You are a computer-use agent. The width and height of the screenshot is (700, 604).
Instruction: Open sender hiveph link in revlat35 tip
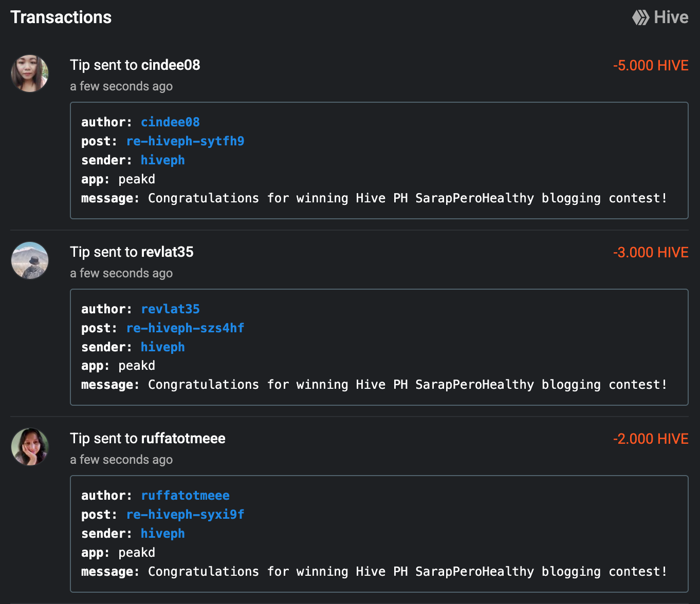click(162, 347)
